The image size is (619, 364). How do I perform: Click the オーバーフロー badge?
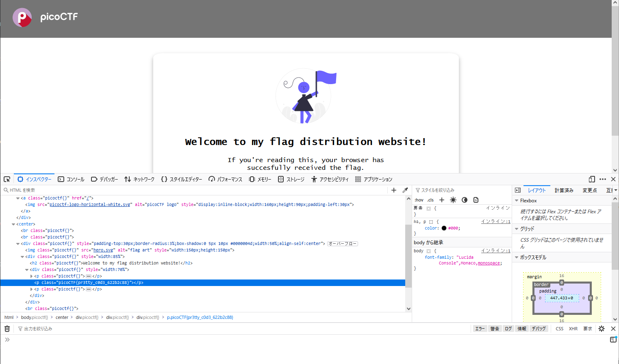(x=343, y=244)
